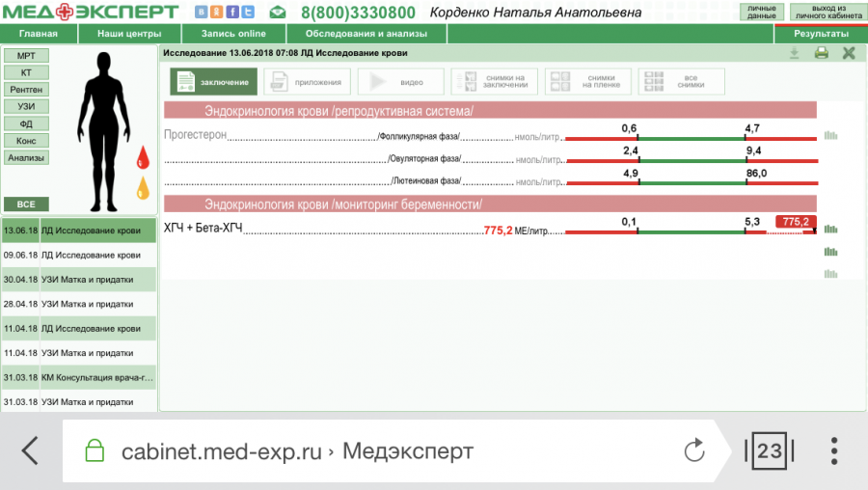This screenshot has width=868, height=490.
Task: Click the репродуктивная система section header
Action: (490, 111)
